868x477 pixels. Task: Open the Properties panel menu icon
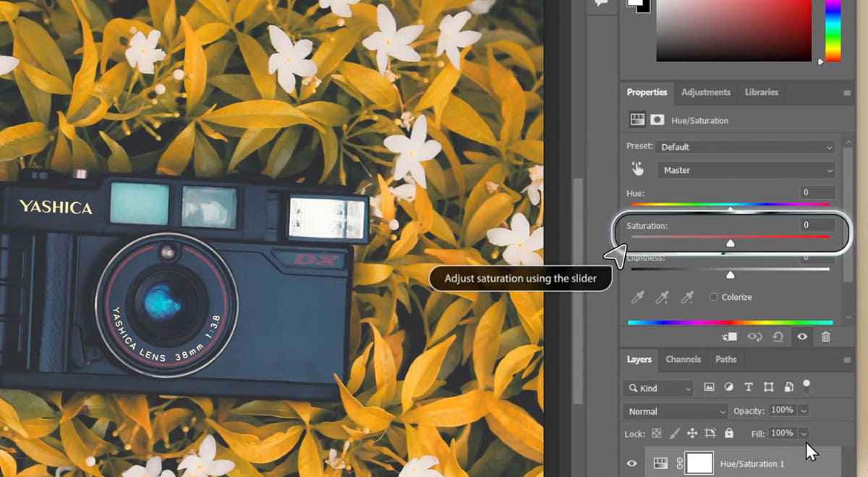coord(847,93)
